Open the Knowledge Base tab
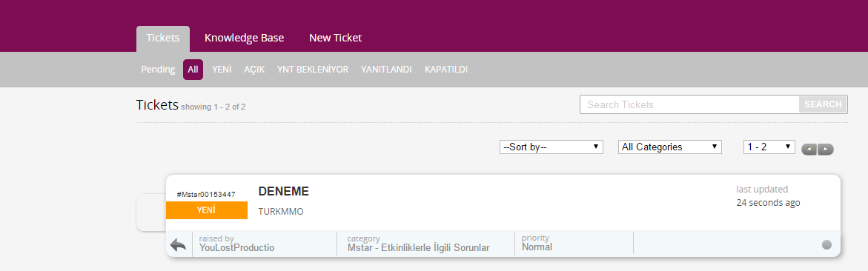868x271 pixels. click(x=244, y=39)
